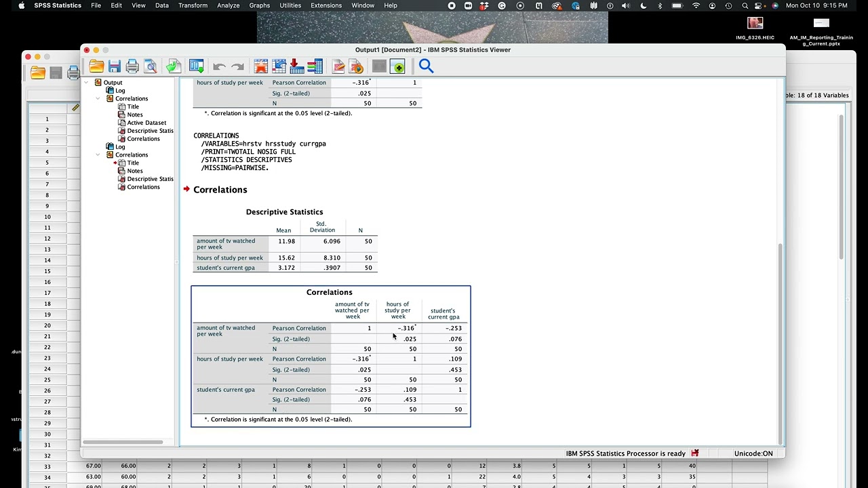Undo the last action in the Viewer

point(219,66)
